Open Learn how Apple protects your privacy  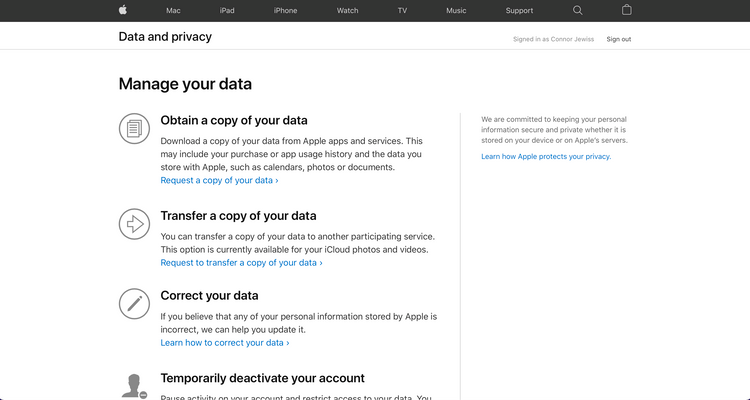(546, 156)
